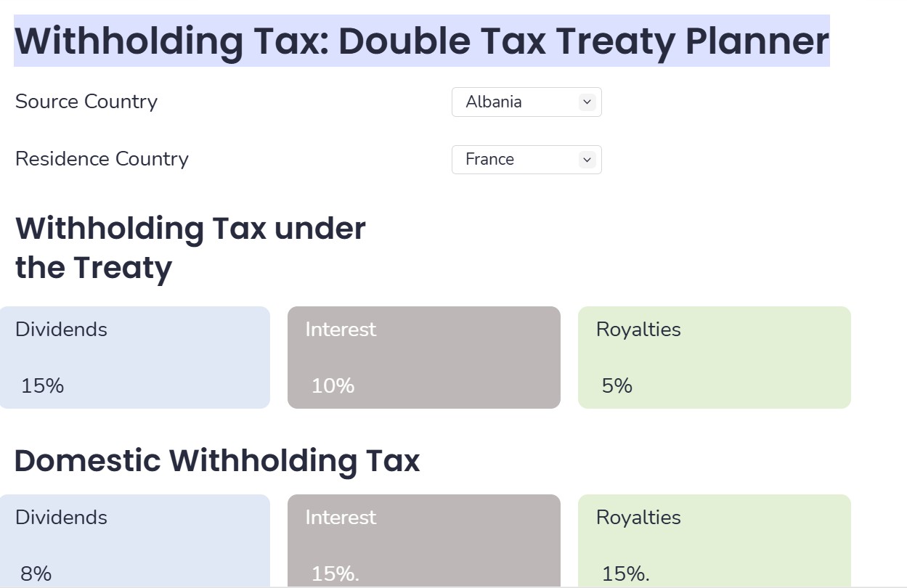The width and height of the screenshot is (907, 588).
Task: Click the 15% domestic royalties rate
Action: (x=625, y=573)
